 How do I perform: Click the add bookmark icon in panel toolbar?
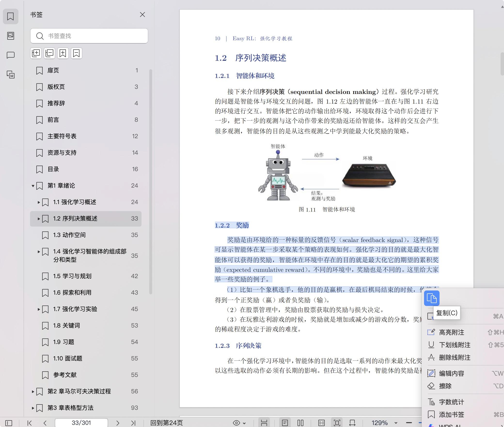63,53
